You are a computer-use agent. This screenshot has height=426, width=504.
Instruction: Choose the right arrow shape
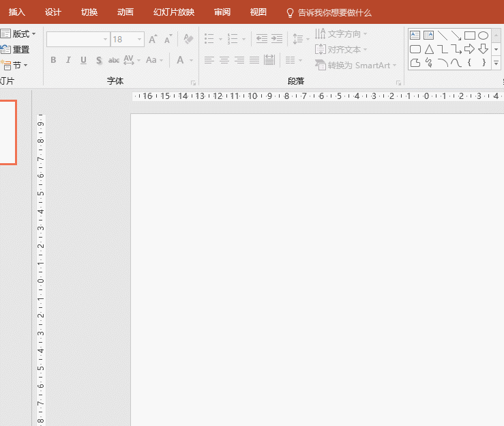(470, 49)
